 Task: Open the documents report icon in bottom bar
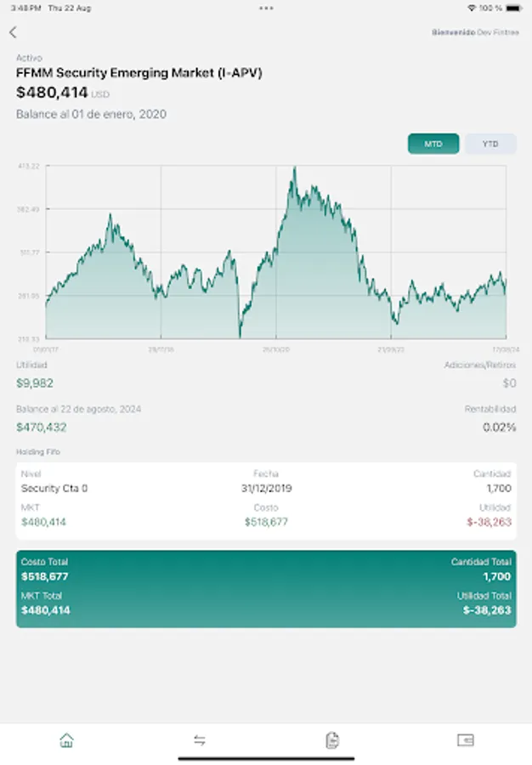click(332, 740)
